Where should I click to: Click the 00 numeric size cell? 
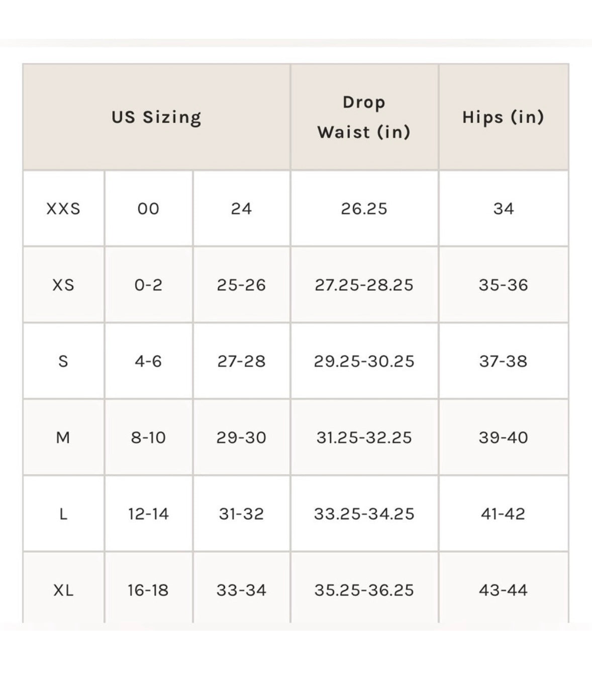pyautogui.click(x=148, y=208)
